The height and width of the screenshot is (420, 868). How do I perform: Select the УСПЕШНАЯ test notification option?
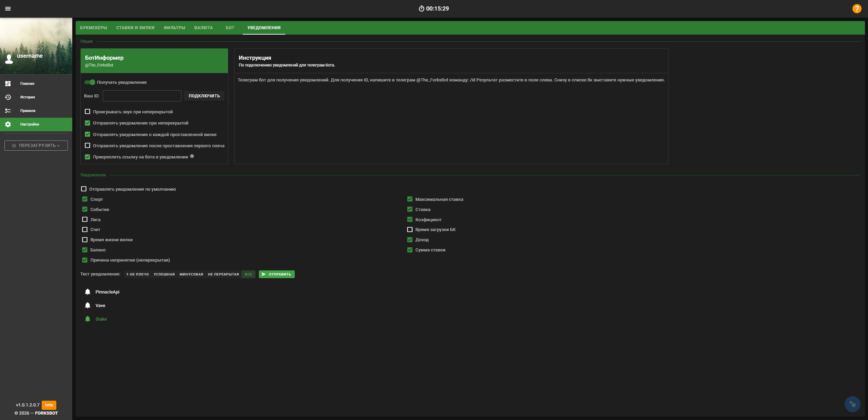pyautogui.click(x=164, y=274)
